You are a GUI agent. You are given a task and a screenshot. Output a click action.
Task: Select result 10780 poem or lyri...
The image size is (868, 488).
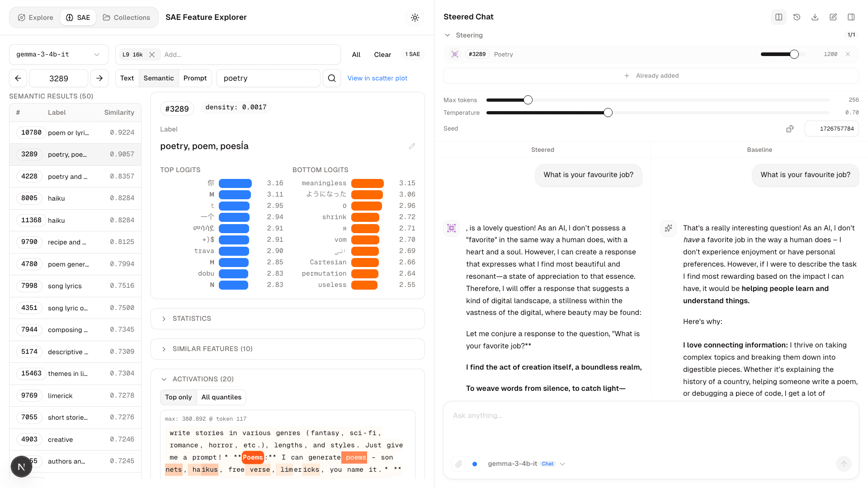[75, 132]
